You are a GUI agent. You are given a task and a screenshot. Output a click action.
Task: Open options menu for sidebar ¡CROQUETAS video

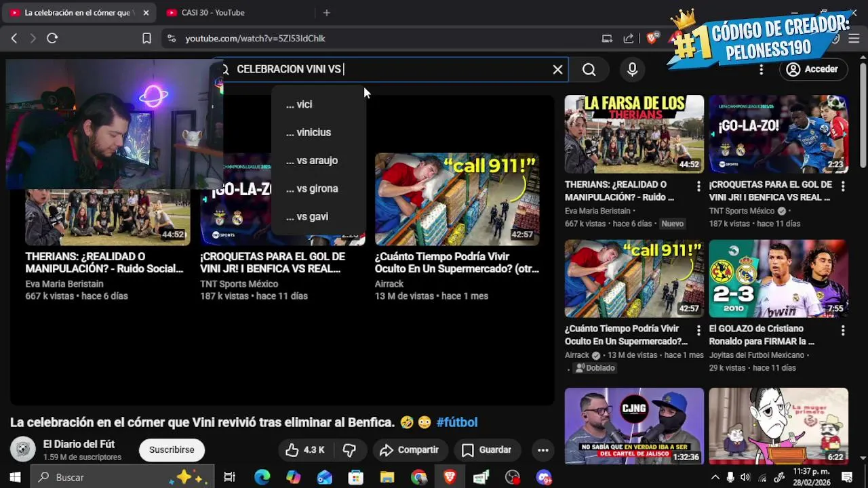click(x=843, y=186)
